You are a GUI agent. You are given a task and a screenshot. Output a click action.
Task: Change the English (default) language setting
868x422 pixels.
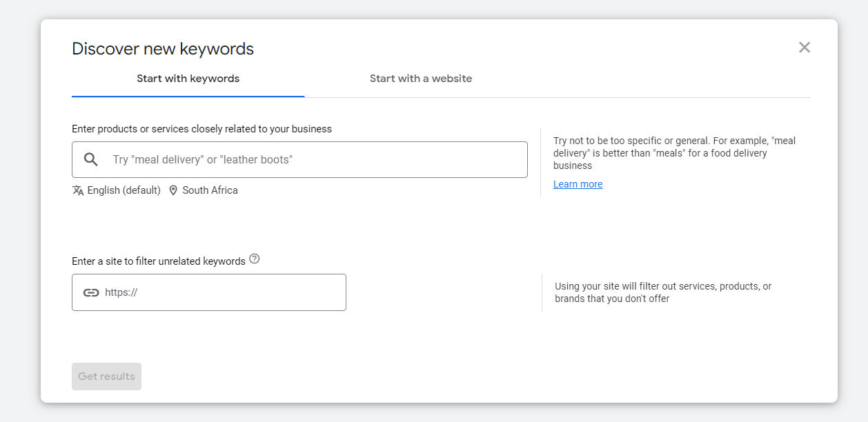point(124,190)
